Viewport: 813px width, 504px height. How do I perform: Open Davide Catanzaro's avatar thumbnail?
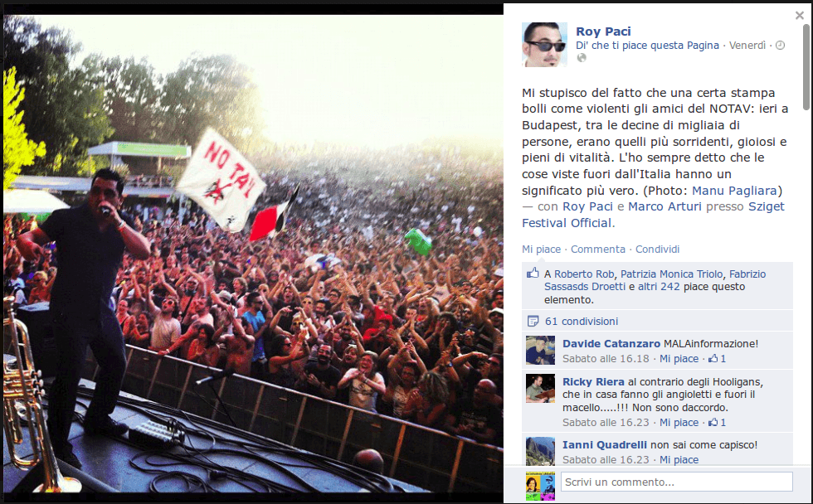pyautogui.click(x=540, y=350)
